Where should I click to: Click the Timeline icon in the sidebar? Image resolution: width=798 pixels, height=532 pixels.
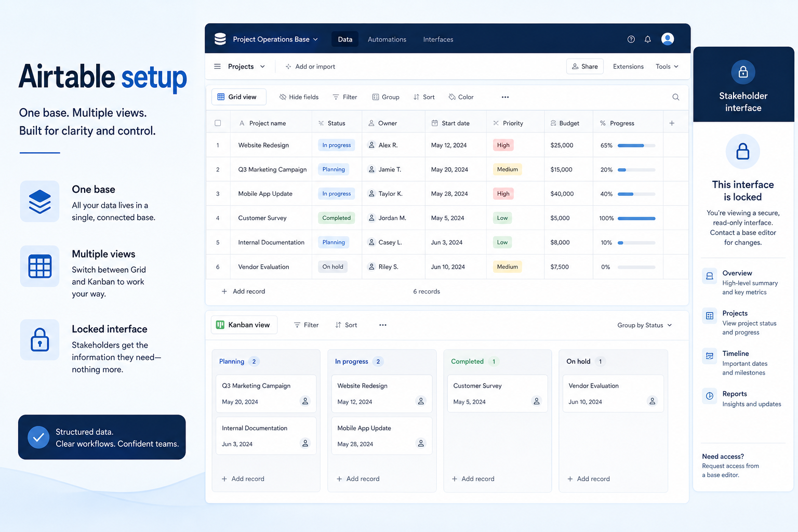[x=709, y=356]
